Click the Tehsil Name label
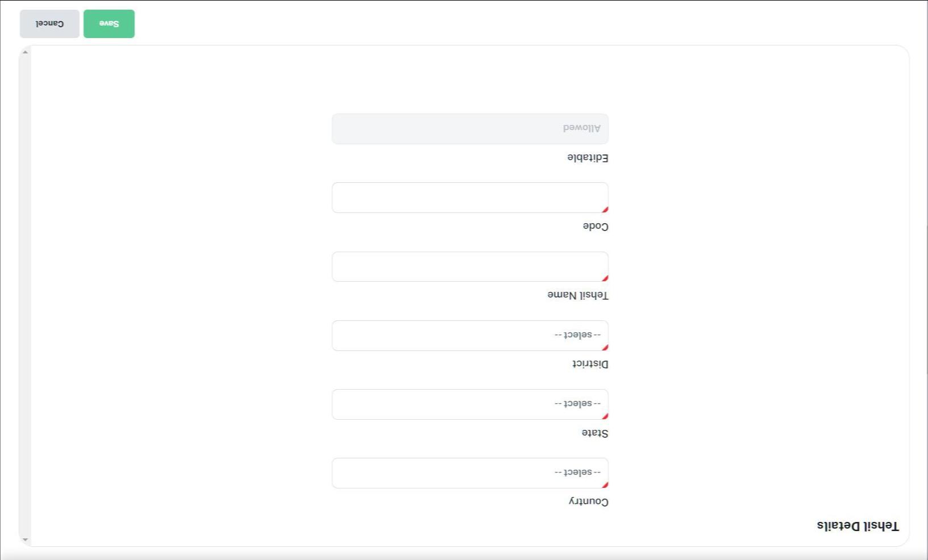 coord(578,295)
